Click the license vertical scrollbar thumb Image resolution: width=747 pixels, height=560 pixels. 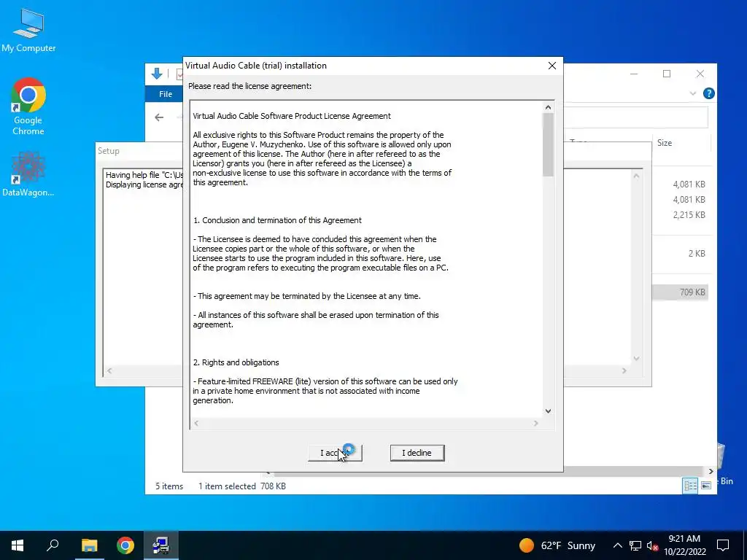point(548,145)
